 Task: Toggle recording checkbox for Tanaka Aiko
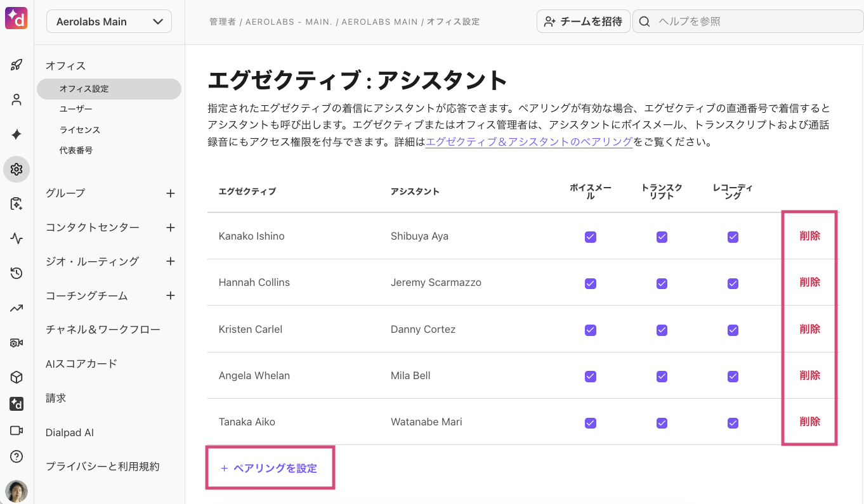(x=733, y=423)
